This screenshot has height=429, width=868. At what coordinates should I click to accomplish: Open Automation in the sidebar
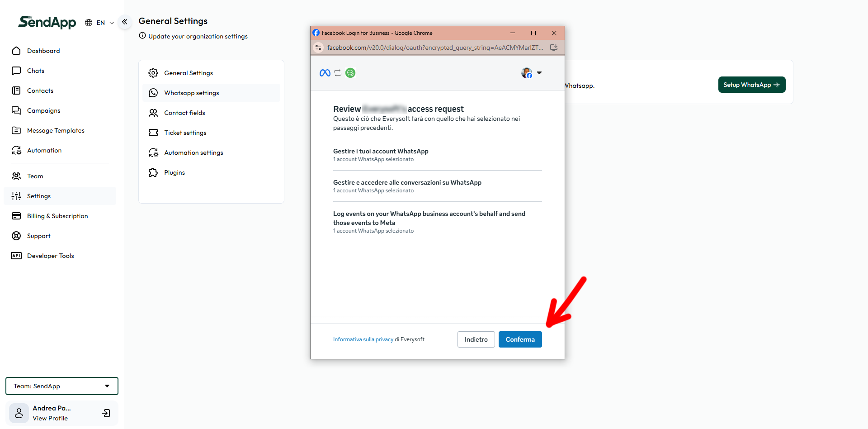click(44, 150)
